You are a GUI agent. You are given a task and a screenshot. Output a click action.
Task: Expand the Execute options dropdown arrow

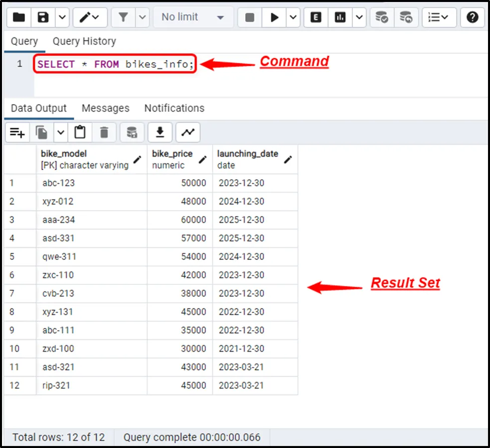tap(293, 17)
